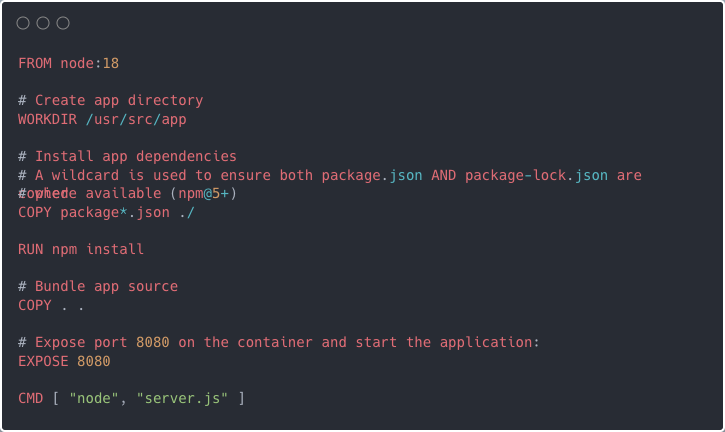Click the WORKDIR instruction keyword
This screenshot has width=725, height=432.
click(x=48, y=119)
